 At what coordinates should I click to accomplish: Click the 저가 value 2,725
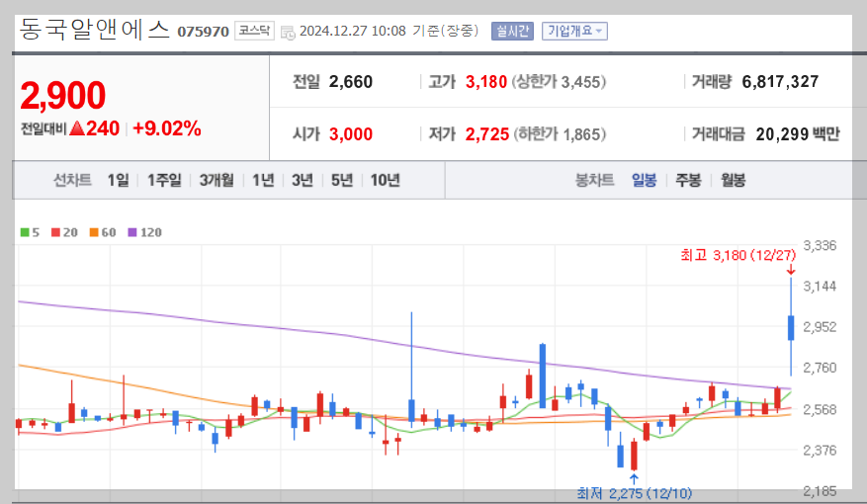487,134
